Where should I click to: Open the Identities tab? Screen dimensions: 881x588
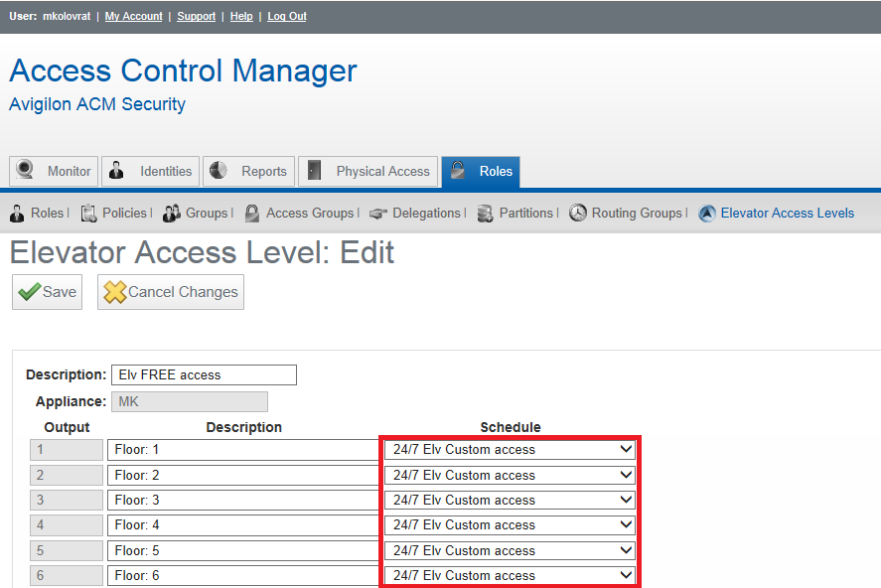(x=150, y=171)
